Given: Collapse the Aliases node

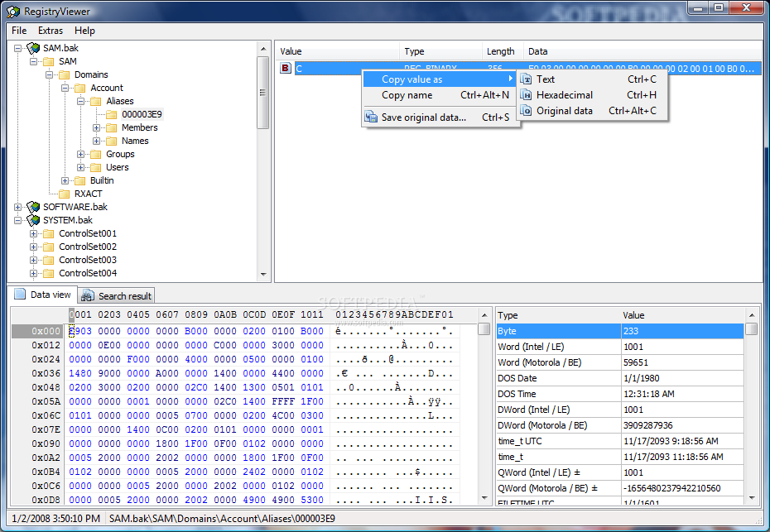Looking at the screenshot, I should pos(80,101).
